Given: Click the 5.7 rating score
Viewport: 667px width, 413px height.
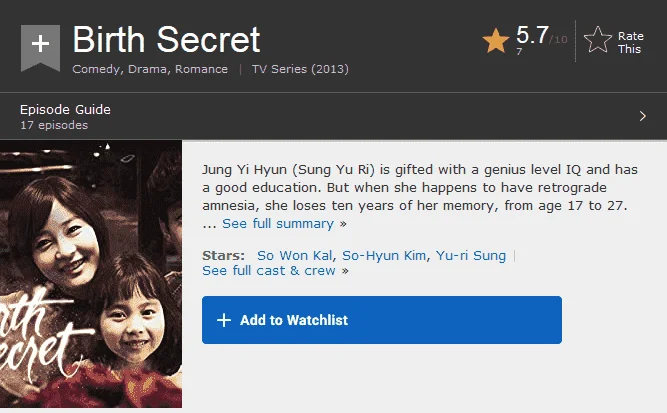Looking at the screenshot, I should pyautogui.click(x=532, y=35).
